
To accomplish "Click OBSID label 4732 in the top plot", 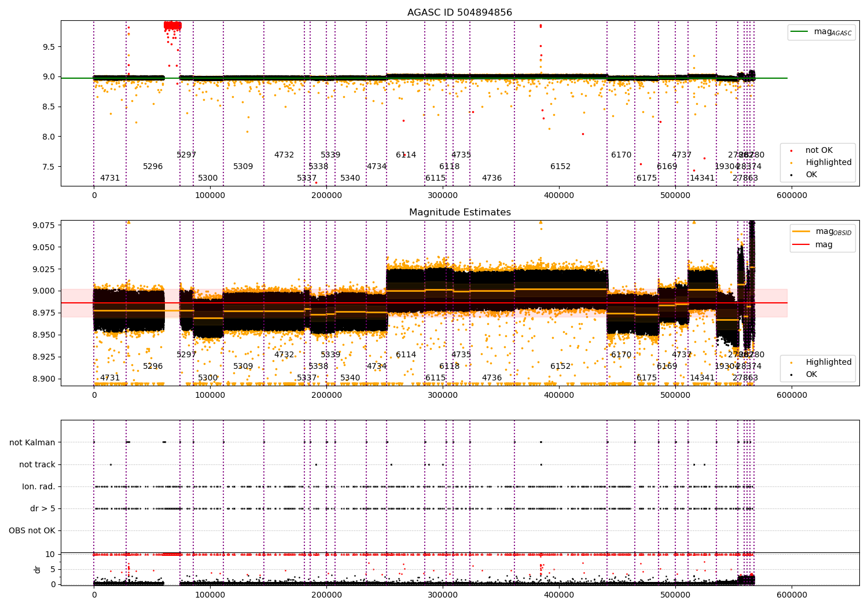I will pyautogui.click(x=284, y=155).
